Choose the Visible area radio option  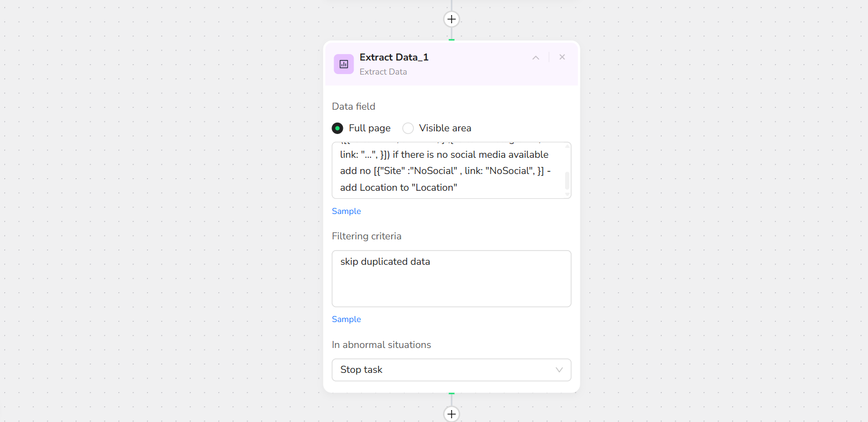click(408, 128)
